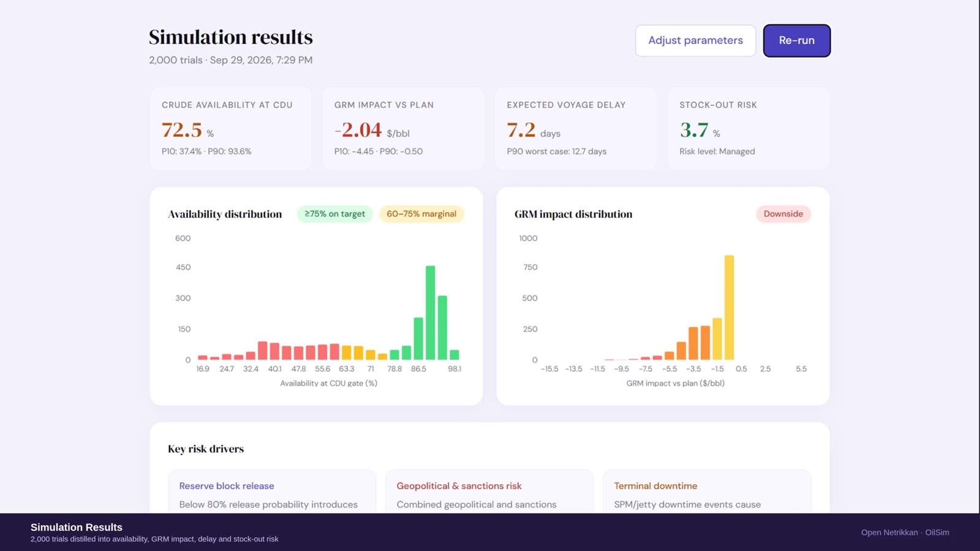Click the Stock-Out Risk card

coord(748,128)
